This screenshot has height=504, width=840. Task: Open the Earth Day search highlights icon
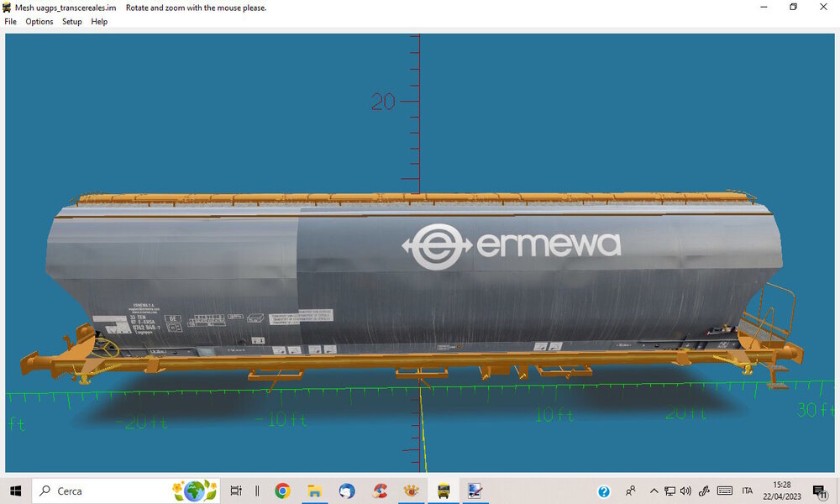pyautogui.click(x=195, y=491)
